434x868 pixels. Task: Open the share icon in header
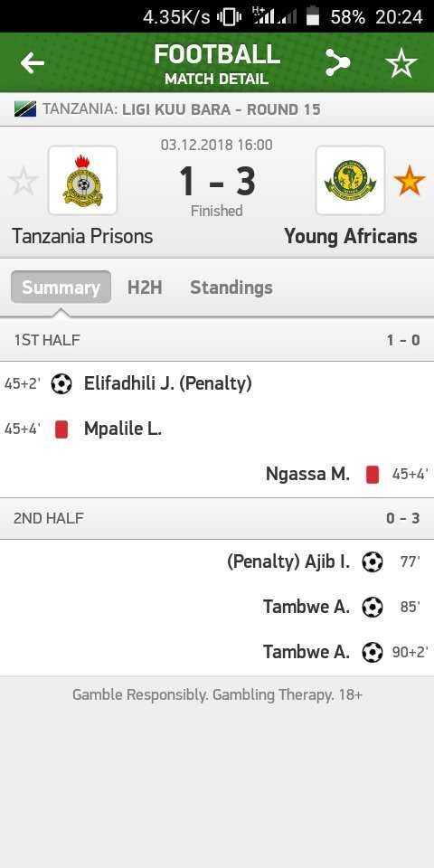click(x=337, y=62)
